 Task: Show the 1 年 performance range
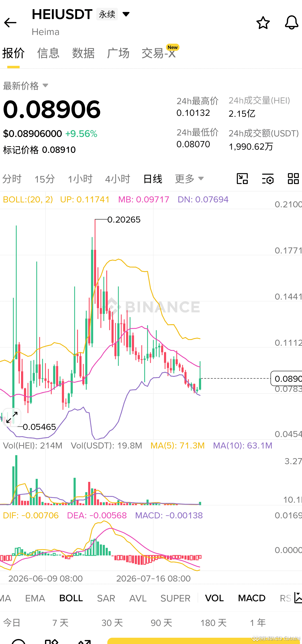[258, 623]
